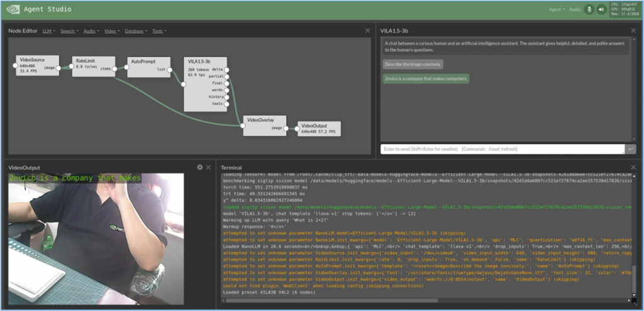Click the VideoOverlay input port
The height and width of the screenshot is (311, 644).
click(x=243, y=126)
